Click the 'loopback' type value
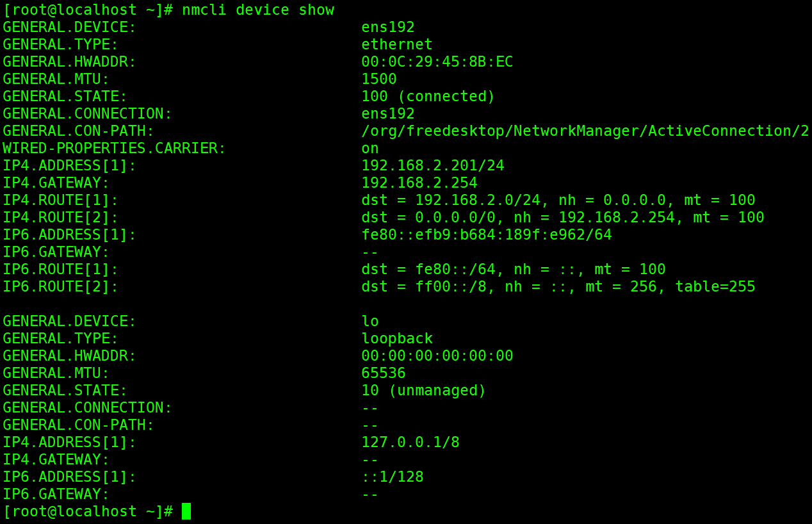Viewport: 812px width, 524px height. coord(397,338)
